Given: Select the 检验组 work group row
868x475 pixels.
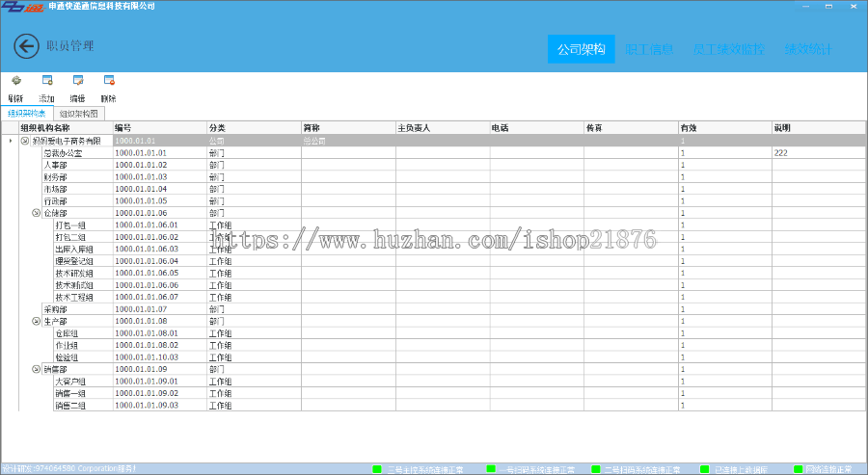Looking at the screenshot, I should [x=67, y=357].
